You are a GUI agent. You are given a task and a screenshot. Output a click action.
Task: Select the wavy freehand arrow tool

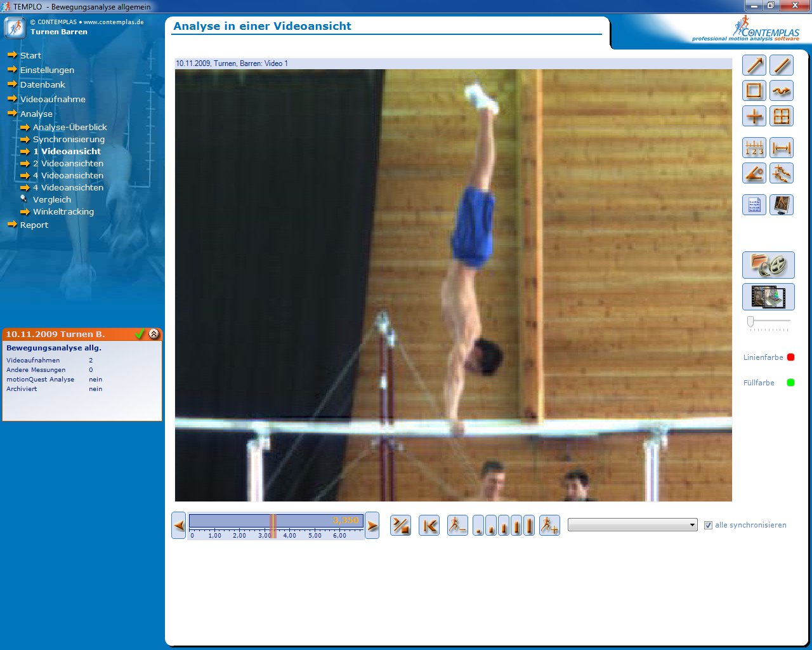point(782,91)
